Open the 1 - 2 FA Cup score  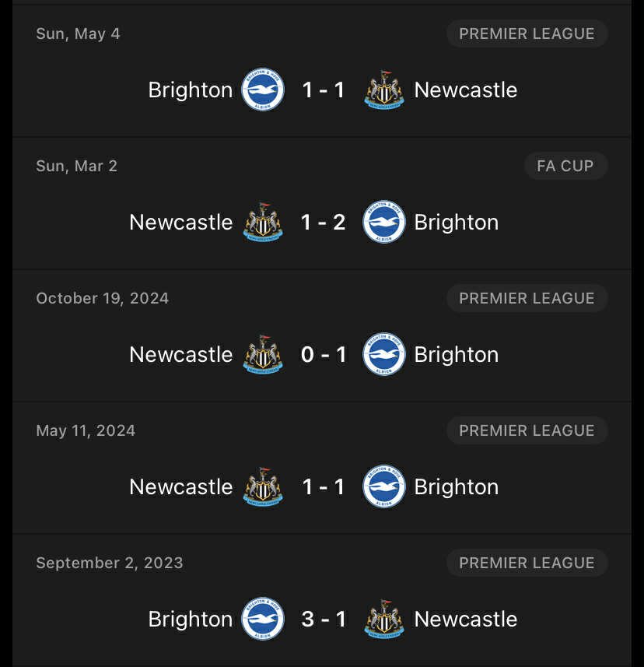tap(324, 222)
